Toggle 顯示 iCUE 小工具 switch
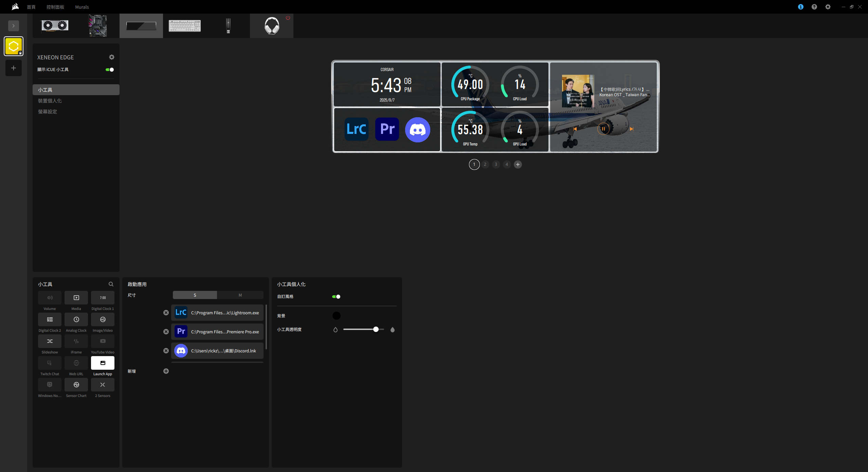 (109, 70)
